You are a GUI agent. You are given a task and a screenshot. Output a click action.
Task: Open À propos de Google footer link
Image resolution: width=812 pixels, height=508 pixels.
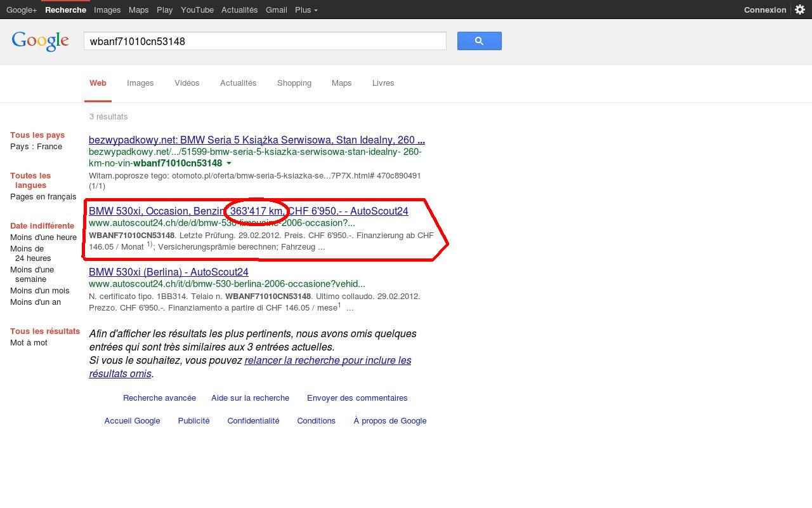tap(390, 421)
